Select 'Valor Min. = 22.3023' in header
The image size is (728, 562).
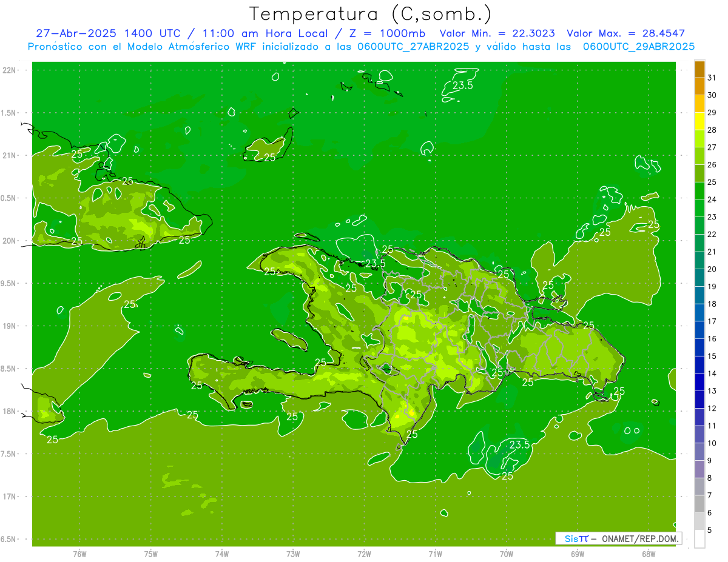(x=497, y=33)
